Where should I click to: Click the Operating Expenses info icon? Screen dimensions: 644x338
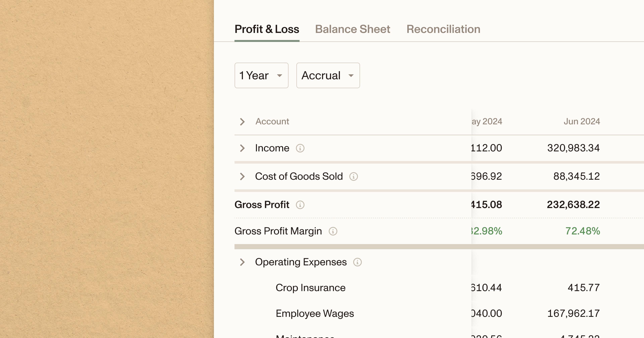[x=357, y=262]
